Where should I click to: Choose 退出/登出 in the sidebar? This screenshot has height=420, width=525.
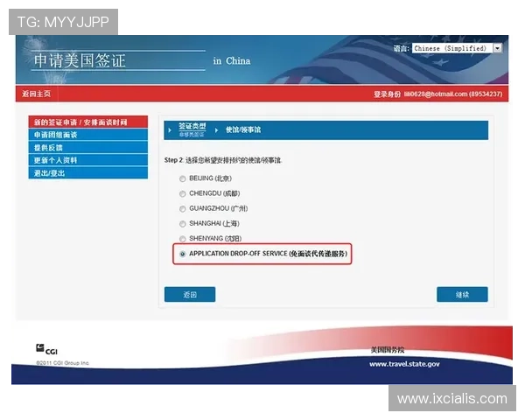(88, 173)
